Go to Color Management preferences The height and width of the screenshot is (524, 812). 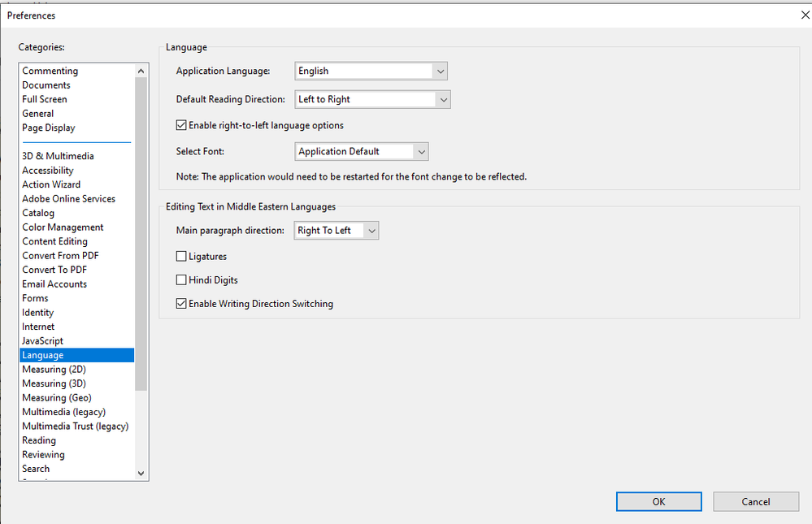63,227
